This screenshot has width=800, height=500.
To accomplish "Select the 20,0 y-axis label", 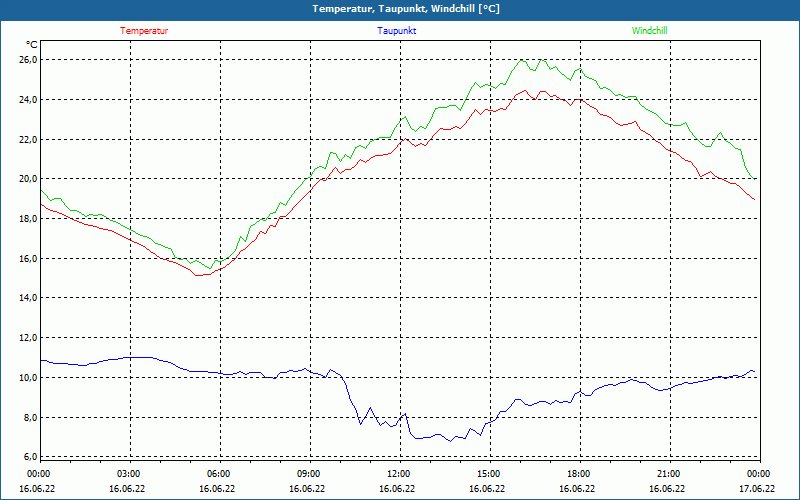I will [x=28, y=179].
